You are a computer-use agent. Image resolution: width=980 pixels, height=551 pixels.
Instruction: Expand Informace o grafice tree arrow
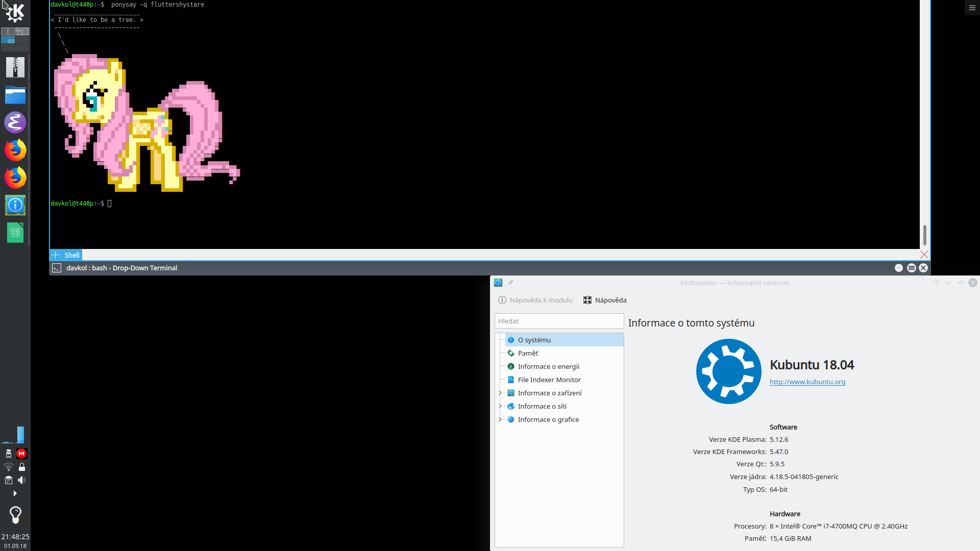pos(500,419)
